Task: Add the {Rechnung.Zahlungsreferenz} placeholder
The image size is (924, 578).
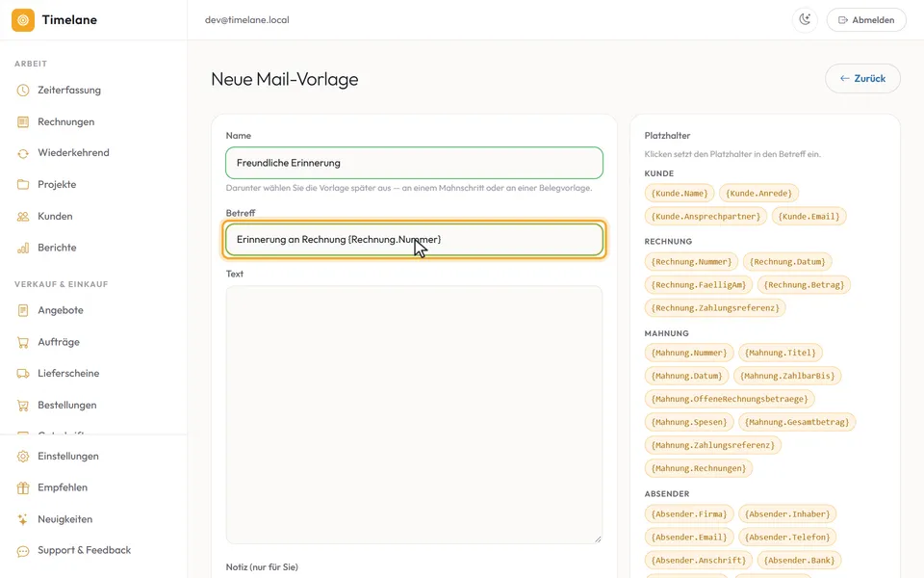Action: [715, 308]
